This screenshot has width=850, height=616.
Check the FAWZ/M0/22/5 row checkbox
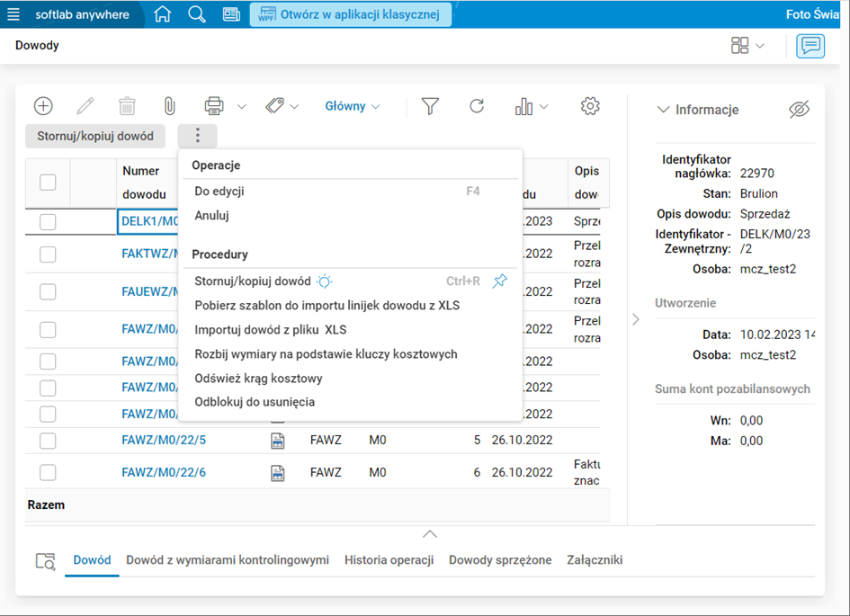(48, 441)
